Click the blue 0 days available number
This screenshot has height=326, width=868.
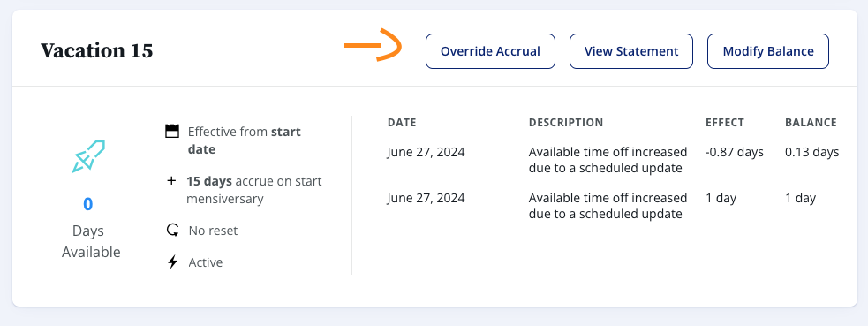tap(88, 204)
